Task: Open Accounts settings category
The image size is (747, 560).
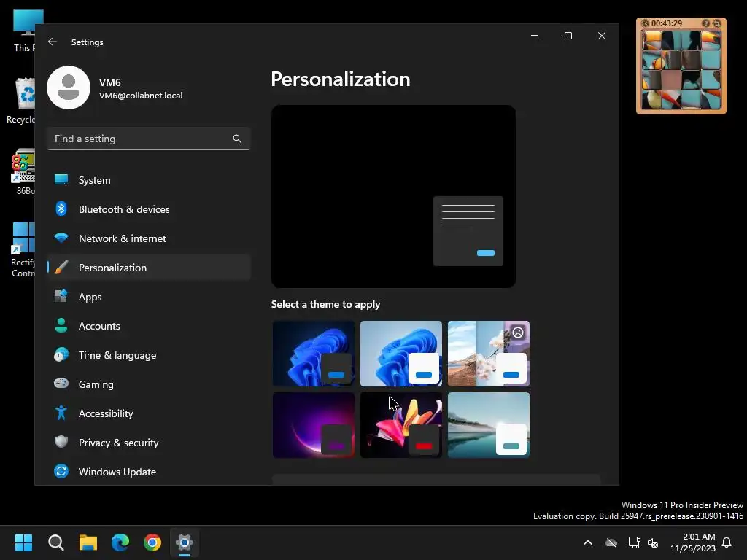Action: 149,326
